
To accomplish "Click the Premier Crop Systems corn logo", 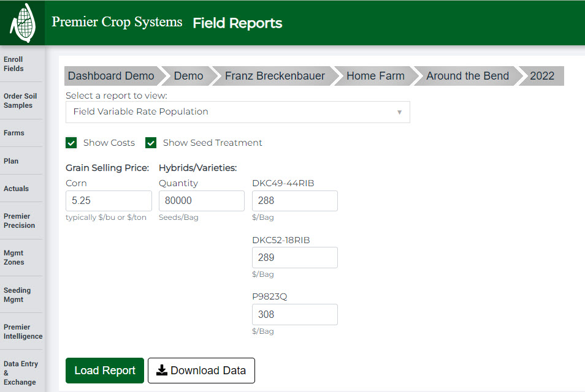I will point(22,22).
